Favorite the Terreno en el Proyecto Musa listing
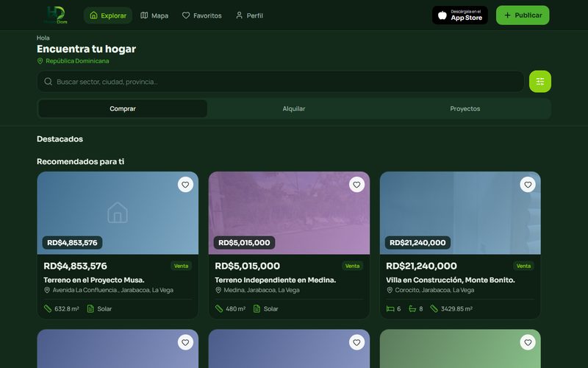 click(x=185, y=185)
